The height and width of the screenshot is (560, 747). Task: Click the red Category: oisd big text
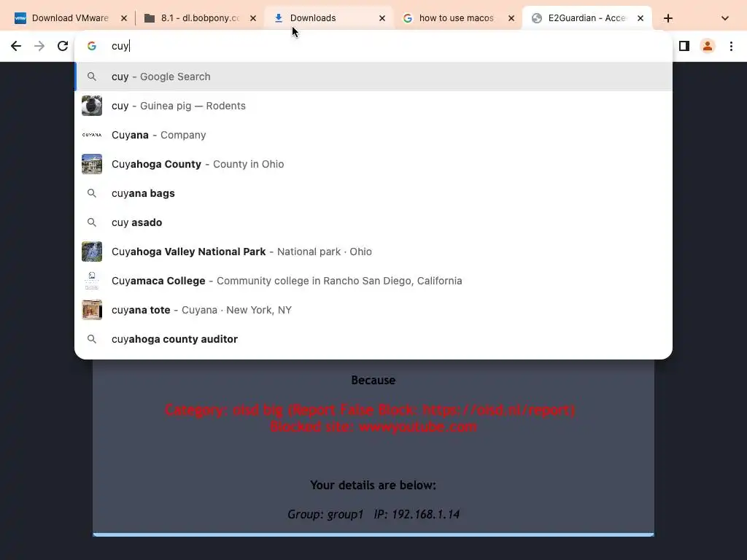(370, 410)
